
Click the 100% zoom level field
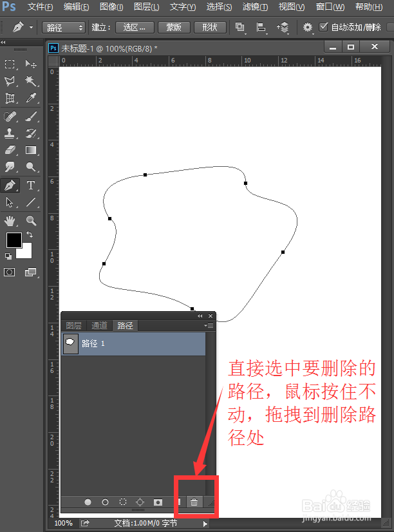pyautogui.click(x=63, y=523)
